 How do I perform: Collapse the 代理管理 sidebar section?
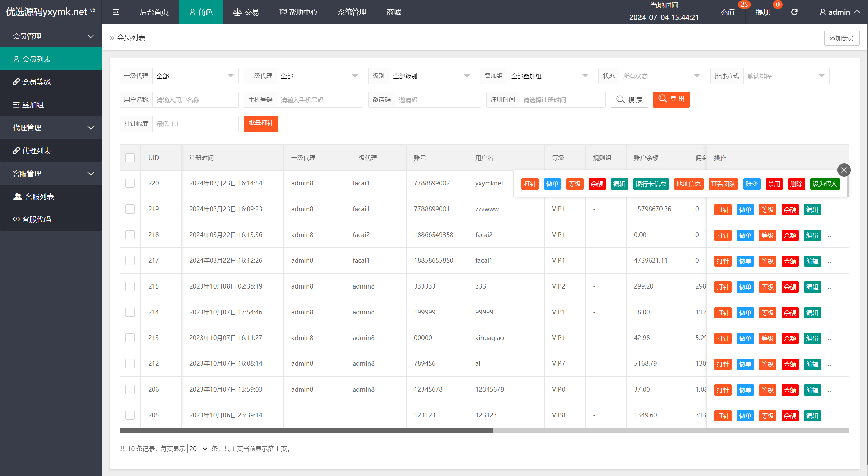click(51, 127)
